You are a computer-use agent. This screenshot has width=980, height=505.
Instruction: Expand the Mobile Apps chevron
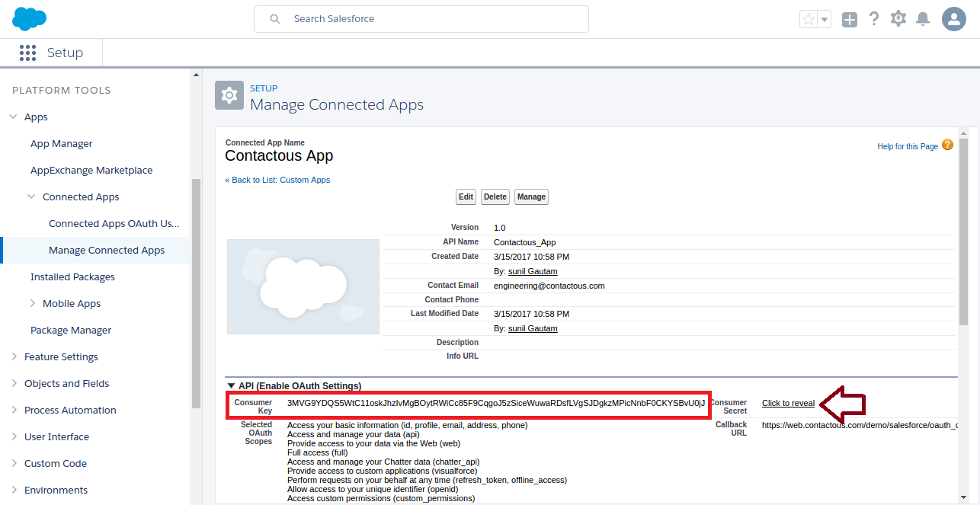(32, 303)
